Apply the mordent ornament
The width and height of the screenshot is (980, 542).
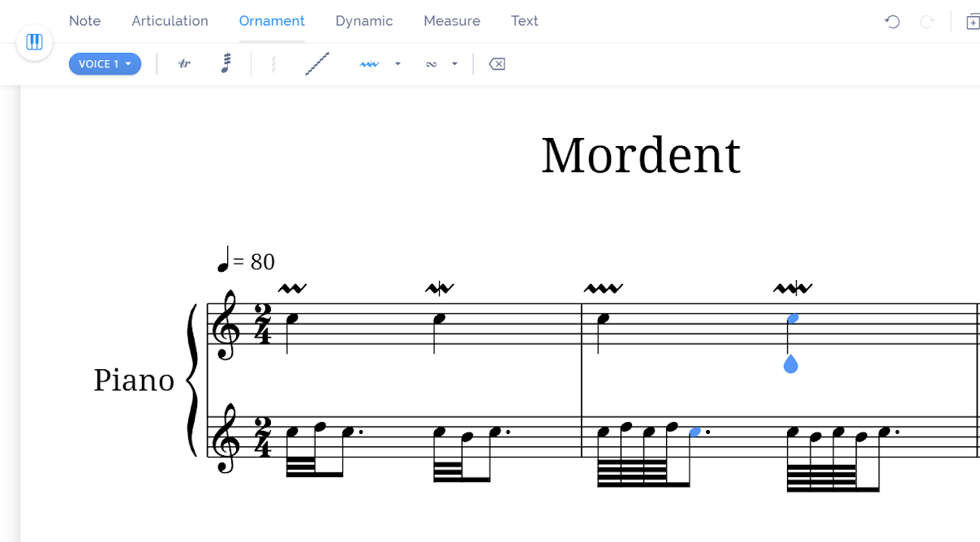pyautogui.click(x=368, y=63)
